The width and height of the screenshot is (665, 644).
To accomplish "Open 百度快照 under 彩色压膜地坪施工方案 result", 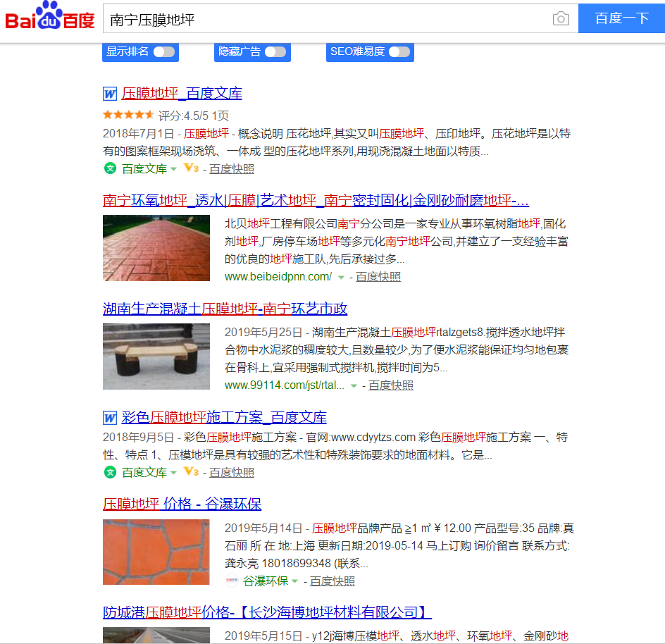I will click(232, 473).
